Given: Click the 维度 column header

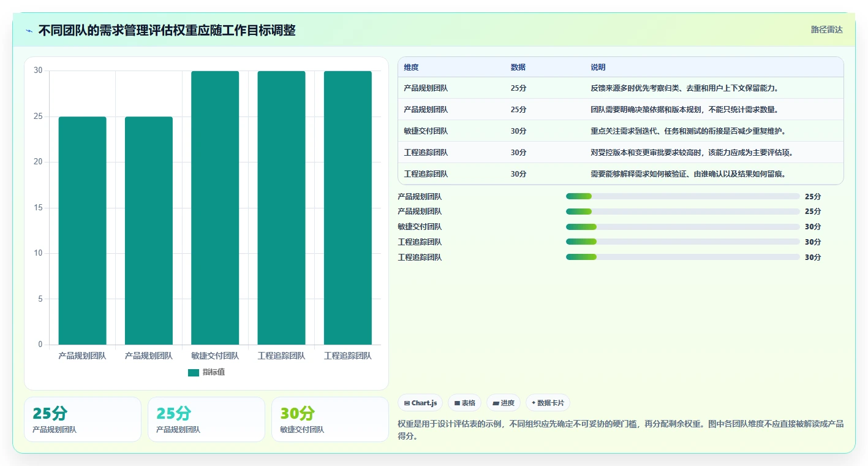Looking at the screenshot, I should [412, 67].
